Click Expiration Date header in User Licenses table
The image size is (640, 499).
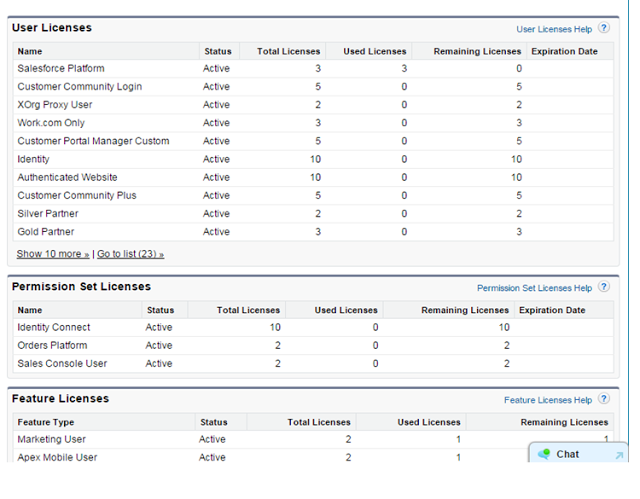tap(564, 51)
